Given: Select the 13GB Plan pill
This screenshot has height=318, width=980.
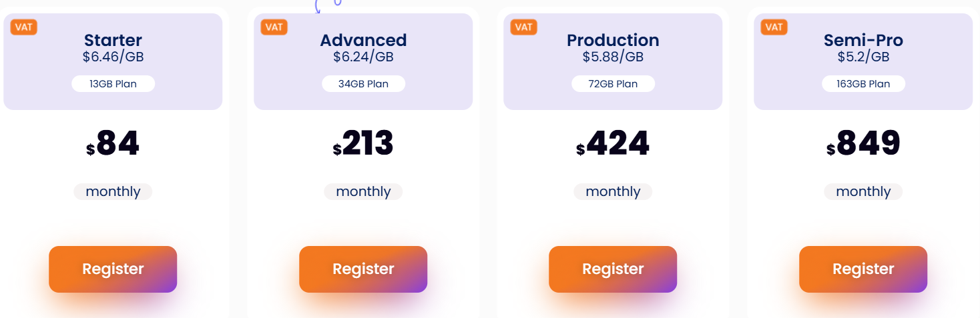Looking at the screenshot, I should click(x=113, y=84).
